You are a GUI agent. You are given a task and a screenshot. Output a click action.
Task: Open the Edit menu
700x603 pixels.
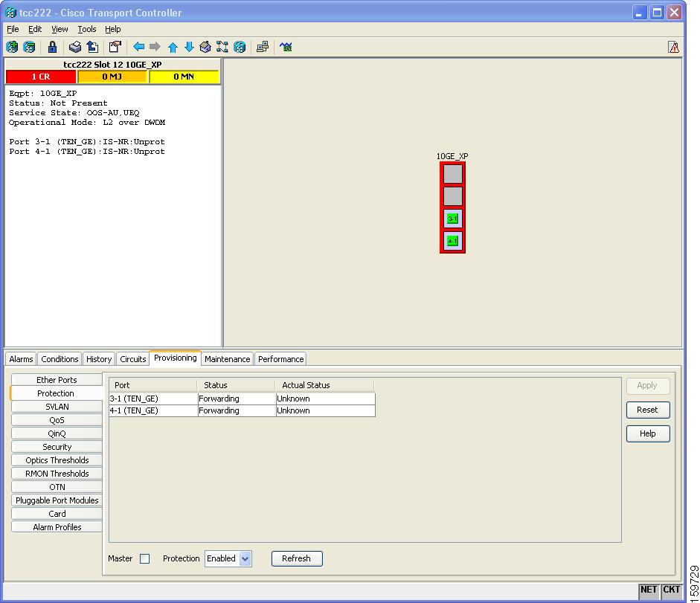click(35, 29)
